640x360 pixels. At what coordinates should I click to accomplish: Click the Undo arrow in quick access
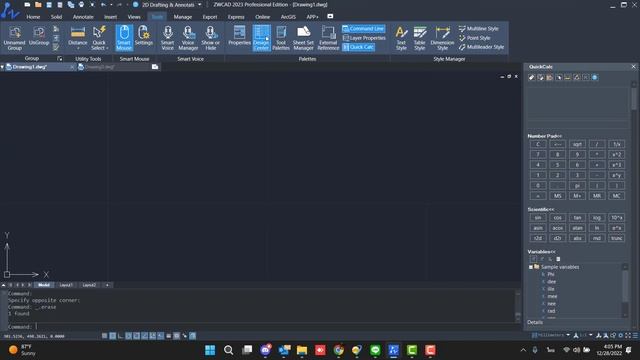[103, 4]
